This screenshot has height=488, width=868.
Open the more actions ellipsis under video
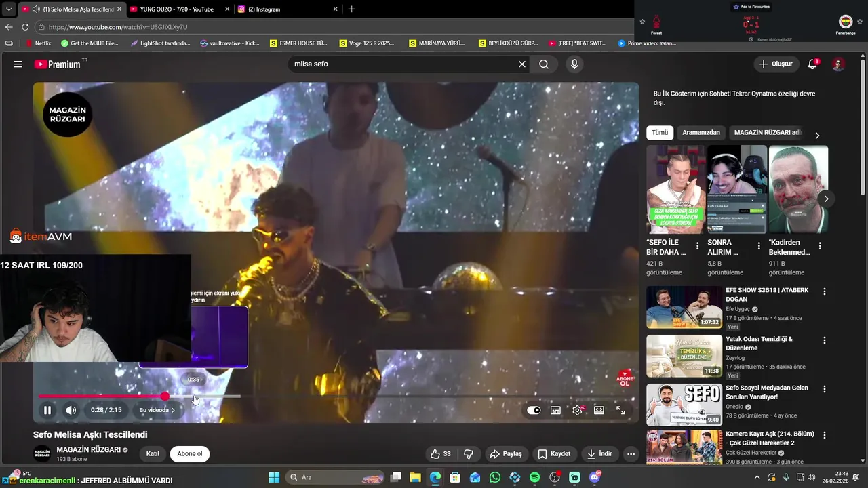[631, 453]
